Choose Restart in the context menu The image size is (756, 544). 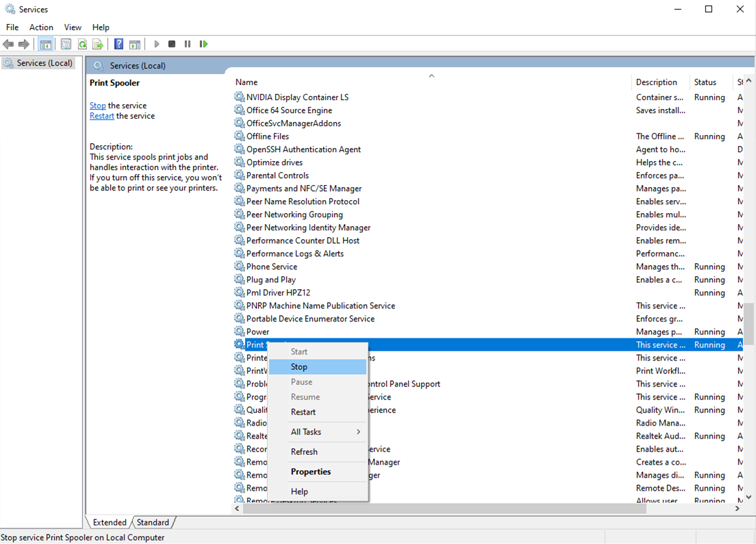(x=303, y=412)
